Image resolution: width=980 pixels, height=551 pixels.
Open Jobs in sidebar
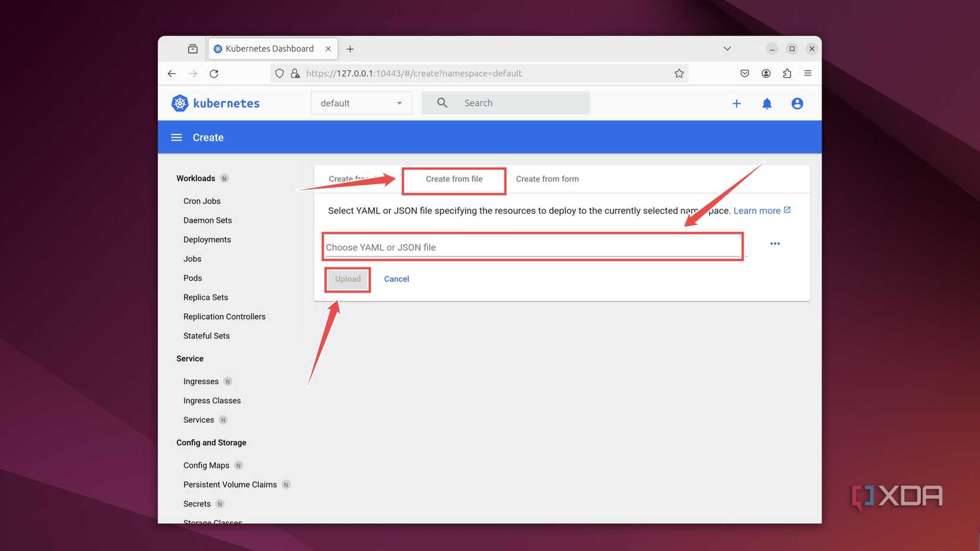[192, 259]
